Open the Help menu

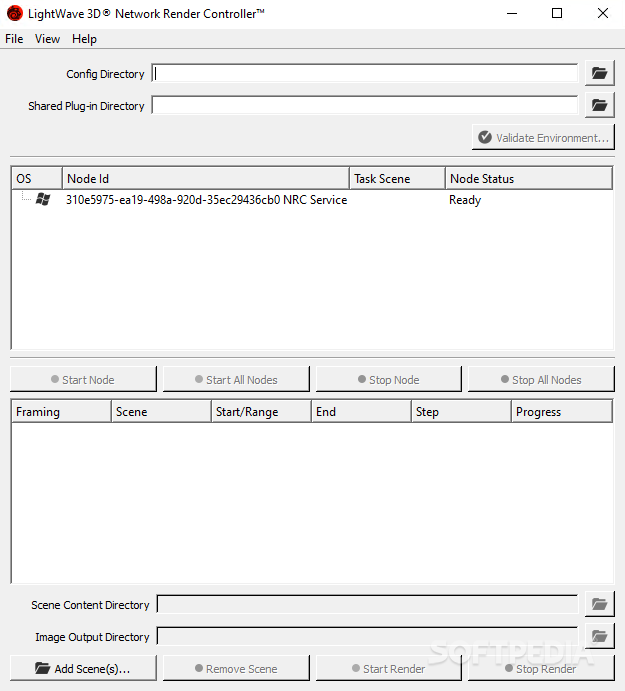(x=84, y=39)
